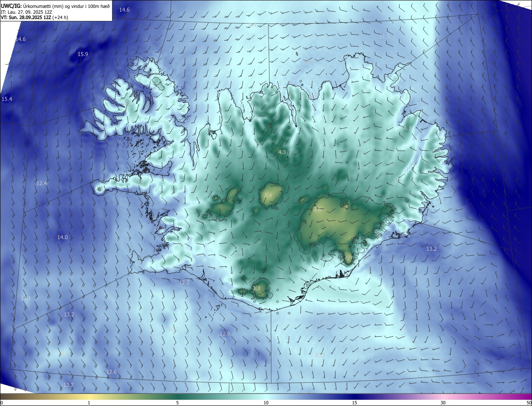Click the map value 2.8
Image resolution: width=532 pixels, height=406 pixels.
pyautogui.click(x=348, y=257)
